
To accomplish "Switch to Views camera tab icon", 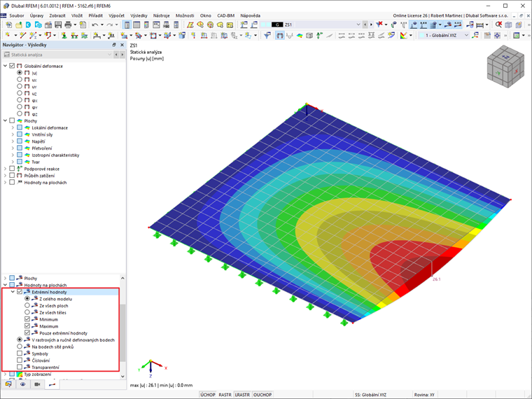I will coord(37,384).
